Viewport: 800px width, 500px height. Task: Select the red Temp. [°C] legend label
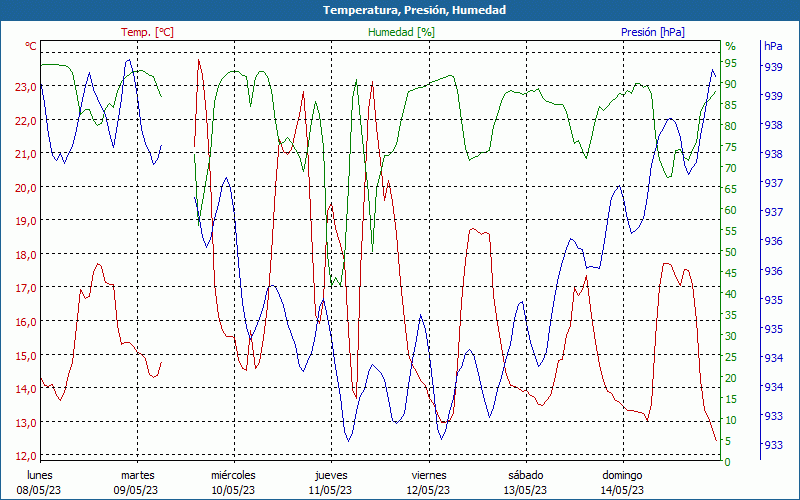pyautogui.click(x=147, y=32)
